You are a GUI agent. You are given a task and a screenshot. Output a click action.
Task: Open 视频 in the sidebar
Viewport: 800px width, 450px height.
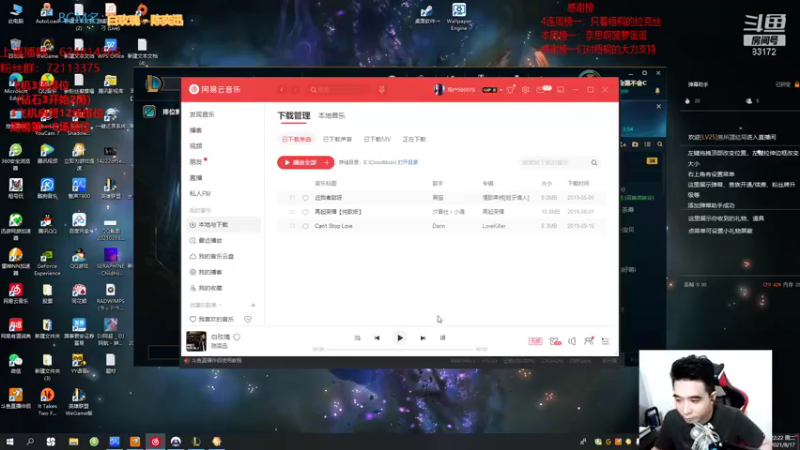(196, 146)
